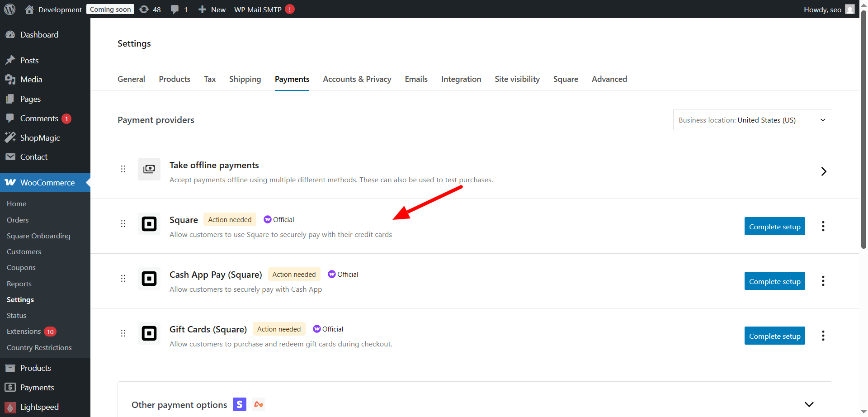Open the seo user avatar
The width and height of the screenshot is (868, 417).
coord(850,9)
